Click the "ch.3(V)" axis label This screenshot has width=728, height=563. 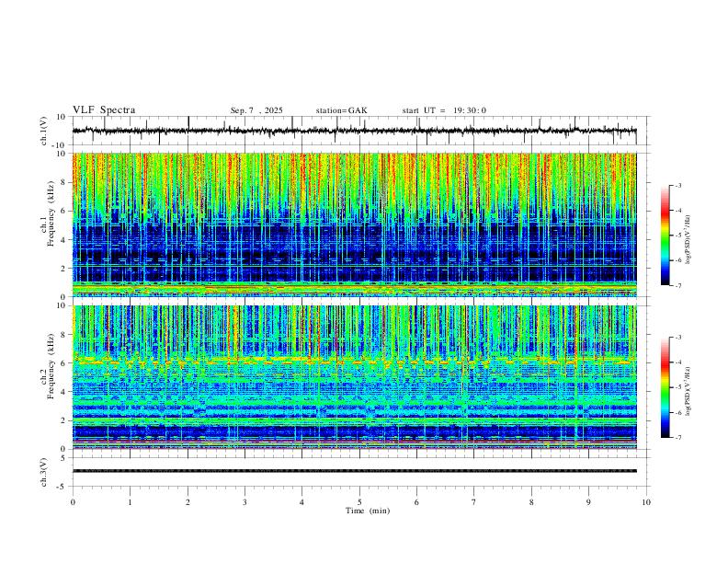point(44,472)
